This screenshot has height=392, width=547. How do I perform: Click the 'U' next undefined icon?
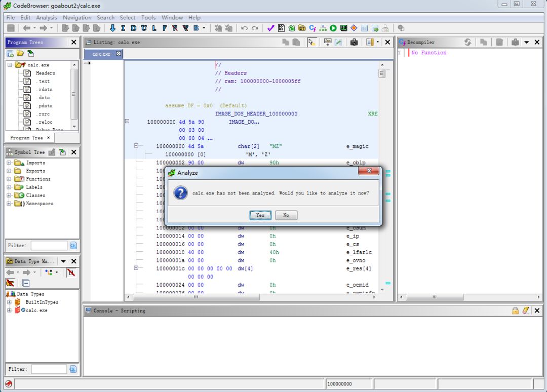coord(144,28)
